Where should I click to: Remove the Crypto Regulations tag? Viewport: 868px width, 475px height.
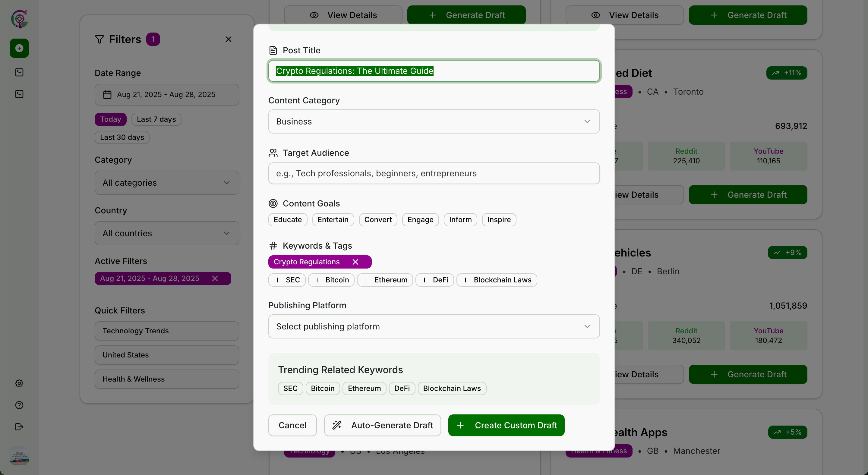coord(355,262)
